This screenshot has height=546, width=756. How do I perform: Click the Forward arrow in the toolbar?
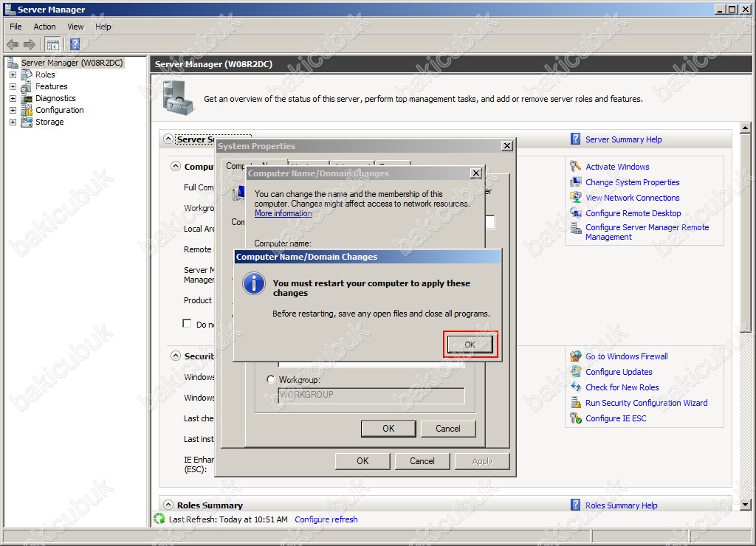pos(30,45)
